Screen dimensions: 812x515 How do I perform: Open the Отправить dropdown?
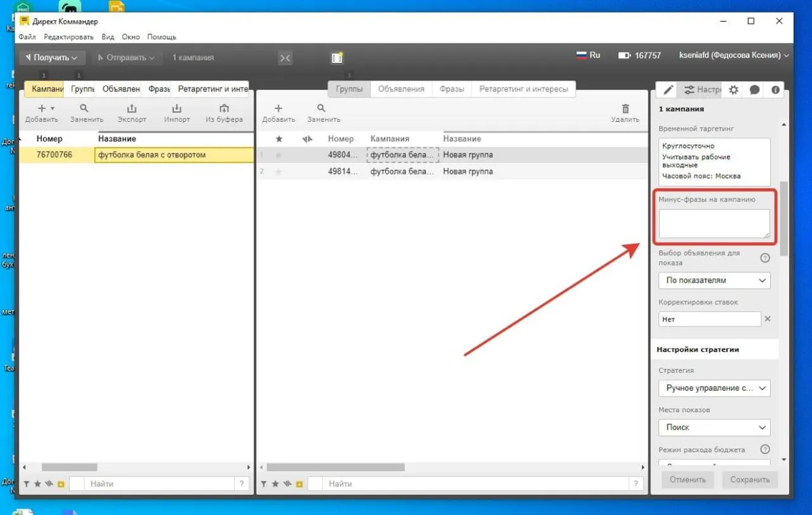pyautogui.click(x=127, y=58)
